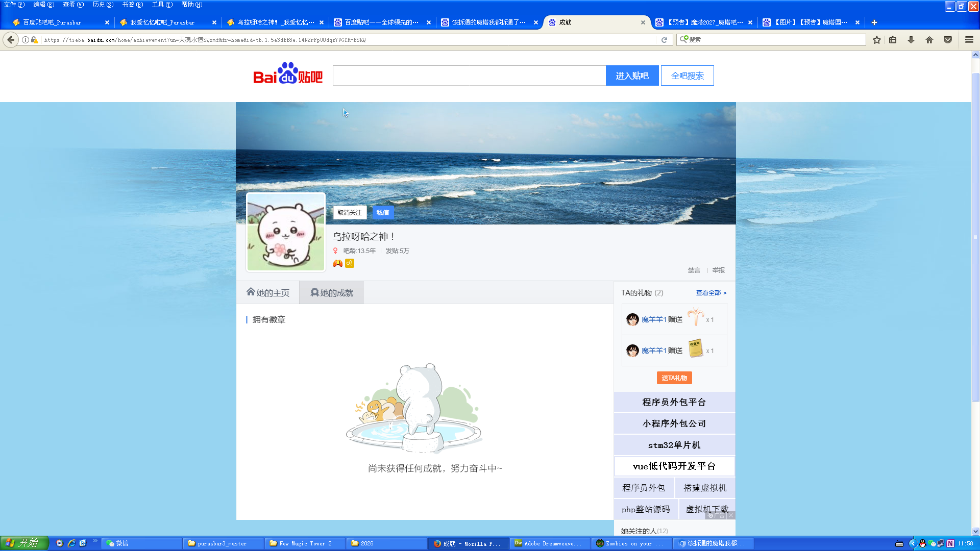Open the 历史(S) menu

click(x=103, y=5)
